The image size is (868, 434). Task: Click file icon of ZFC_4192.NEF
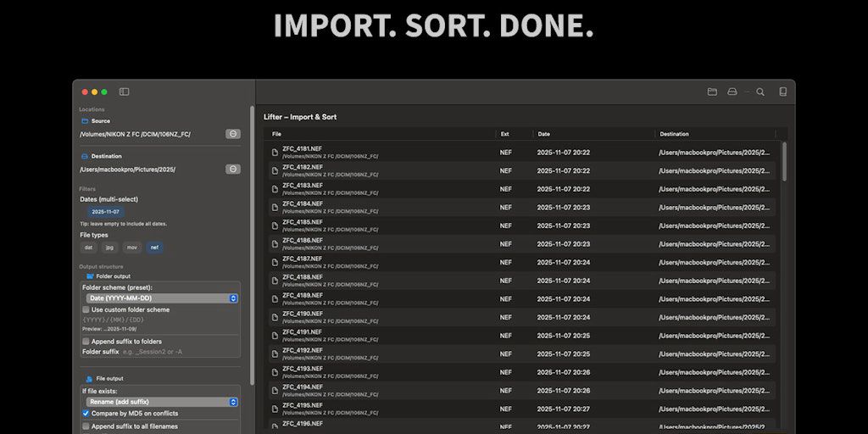point(275,353)
